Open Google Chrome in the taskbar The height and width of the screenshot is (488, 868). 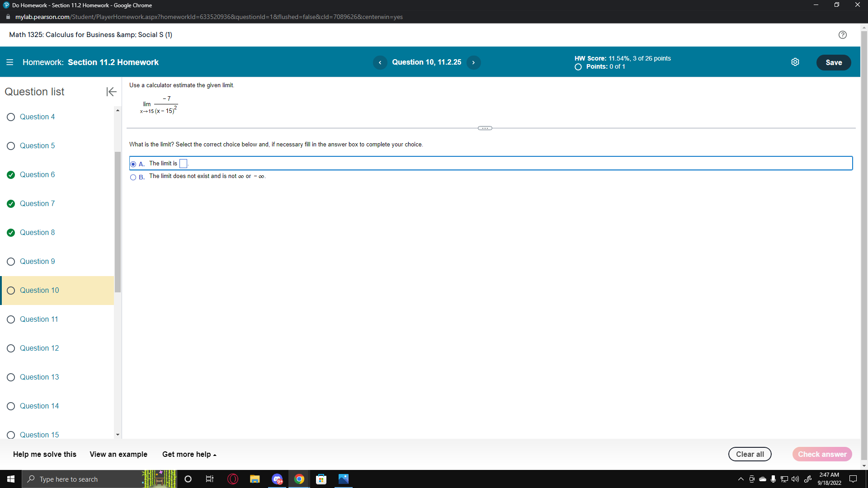click(299, 479)
